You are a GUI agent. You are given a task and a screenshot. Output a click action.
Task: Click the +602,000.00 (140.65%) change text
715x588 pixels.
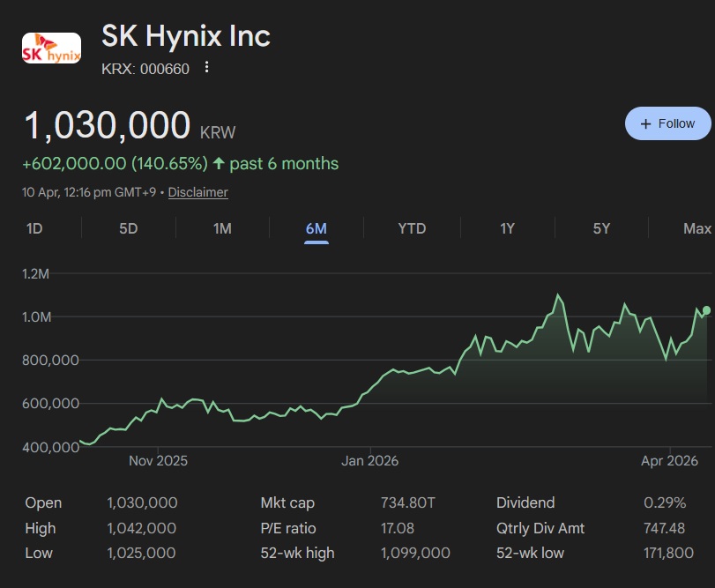[x=115, y=164]
